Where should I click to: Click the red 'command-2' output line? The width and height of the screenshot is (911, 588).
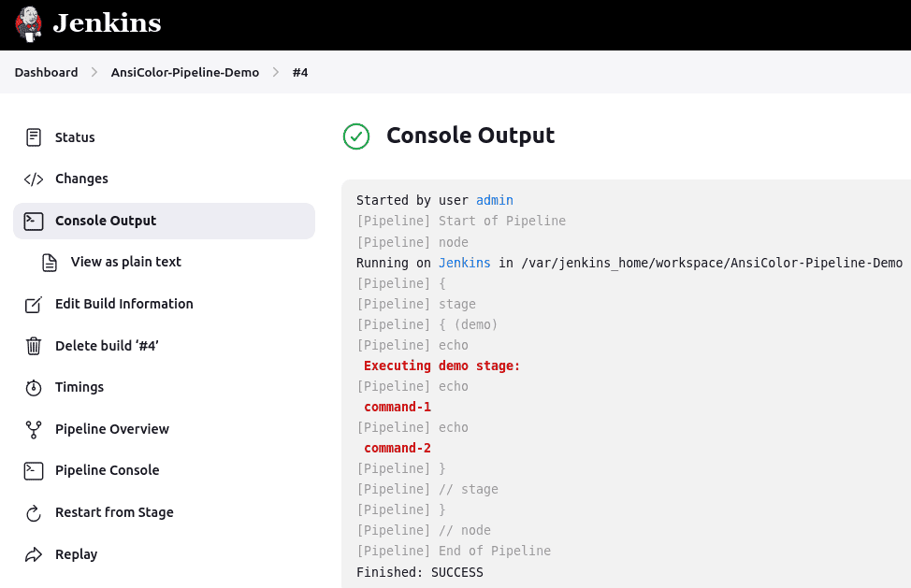tap(398, 448)
